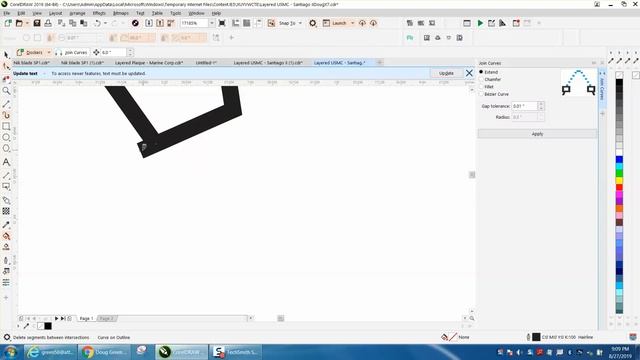Expand the Open folder dropdown arrow
The image size is (640, 360).
(27, 23)
